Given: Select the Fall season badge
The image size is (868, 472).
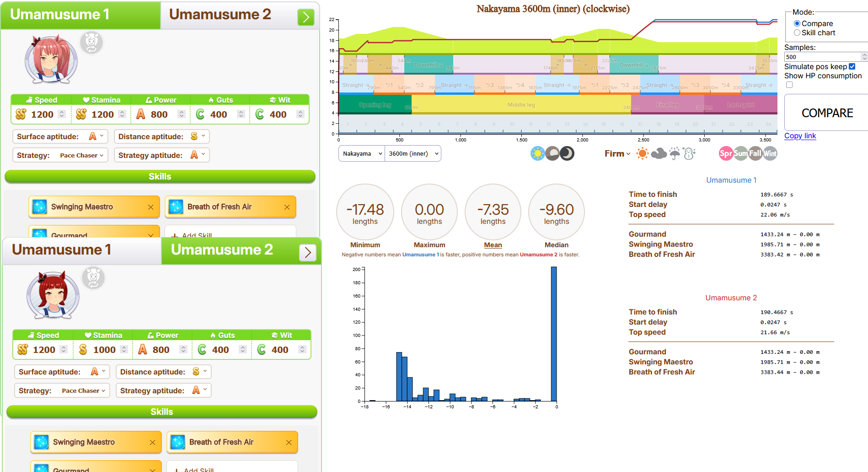Looking at the screenshot, I should 755,153.
